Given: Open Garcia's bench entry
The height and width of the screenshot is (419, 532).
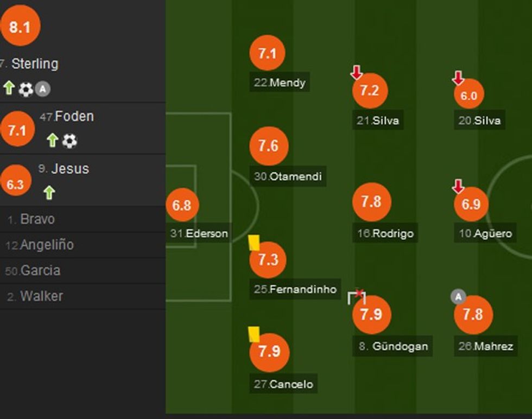Looking at the screenshot, I should (40, 270).
